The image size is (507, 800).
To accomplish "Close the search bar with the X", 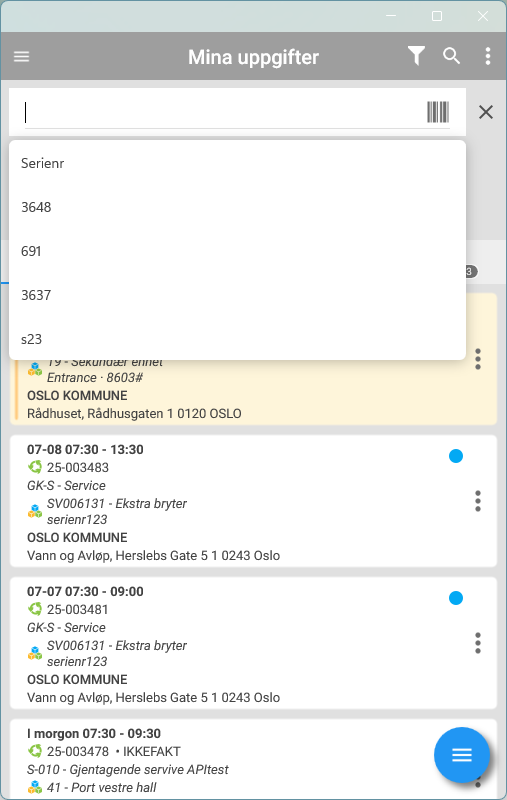I will [486, 112].
